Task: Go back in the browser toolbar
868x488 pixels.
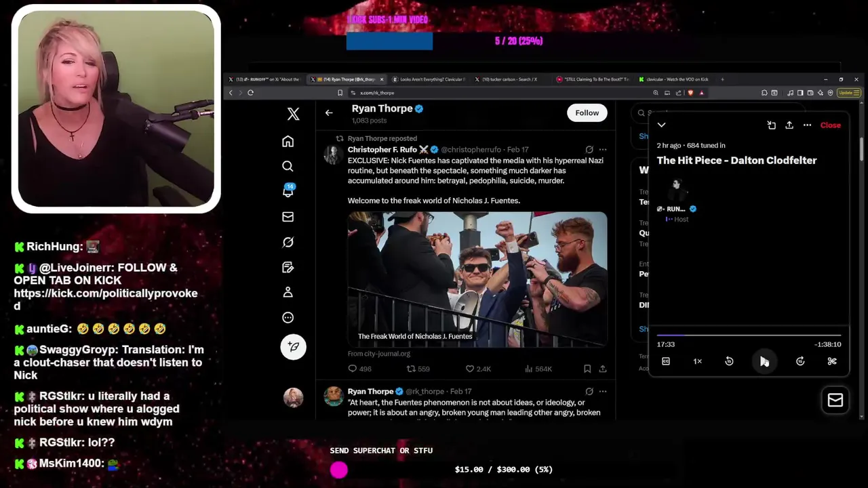Action: pos(231,93)
